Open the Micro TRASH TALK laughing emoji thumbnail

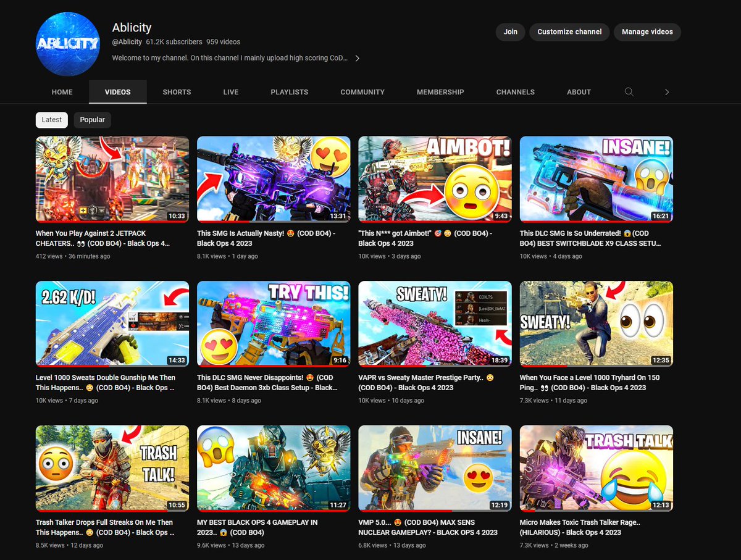[x=597, y=469]
